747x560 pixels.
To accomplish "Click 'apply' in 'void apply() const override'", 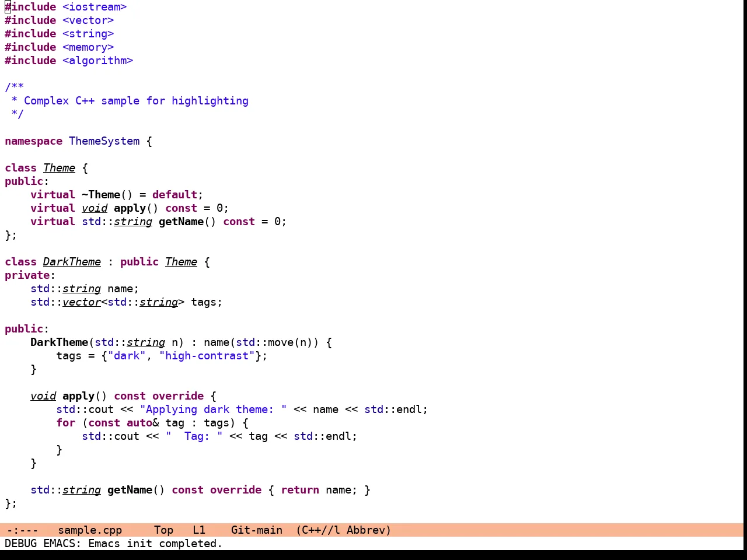I will pos(79,396).
